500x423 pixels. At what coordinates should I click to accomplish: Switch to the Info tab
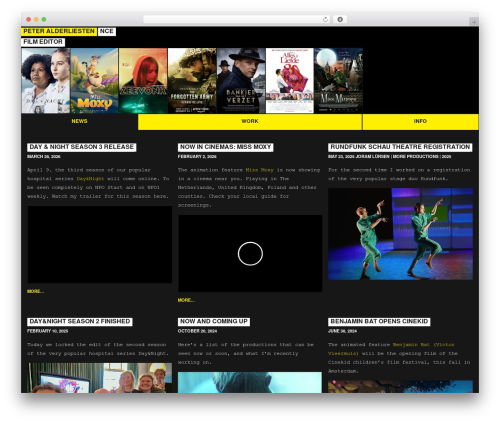[x=420, y=121]
